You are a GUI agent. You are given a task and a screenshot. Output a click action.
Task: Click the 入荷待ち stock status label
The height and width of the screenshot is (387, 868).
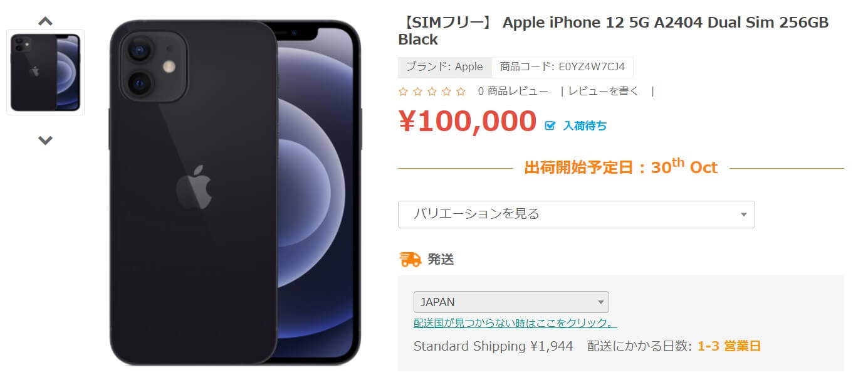585,125
